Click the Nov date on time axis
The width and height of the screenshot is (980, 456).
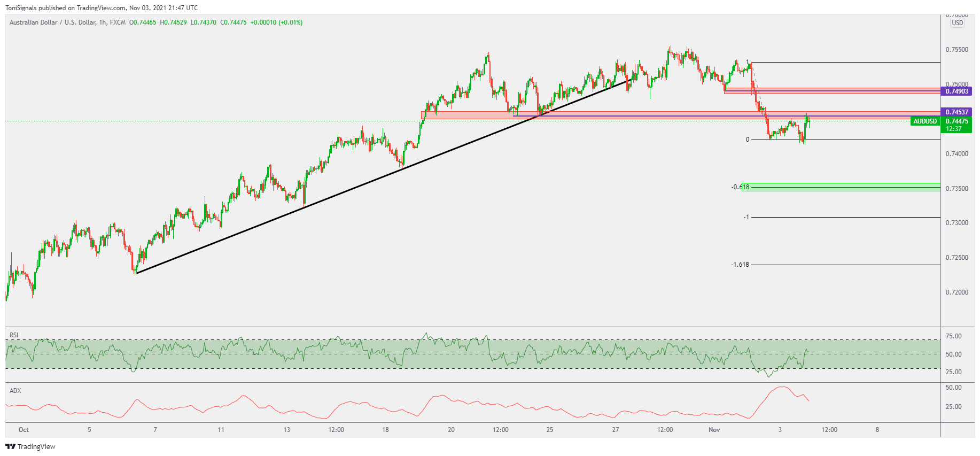(714, 430)
